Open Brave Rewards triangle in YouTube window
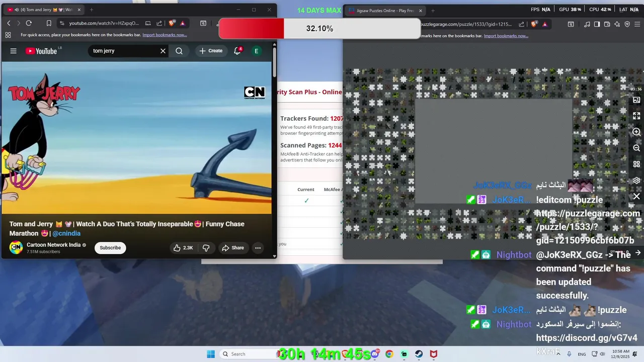 tap(182, 23)
